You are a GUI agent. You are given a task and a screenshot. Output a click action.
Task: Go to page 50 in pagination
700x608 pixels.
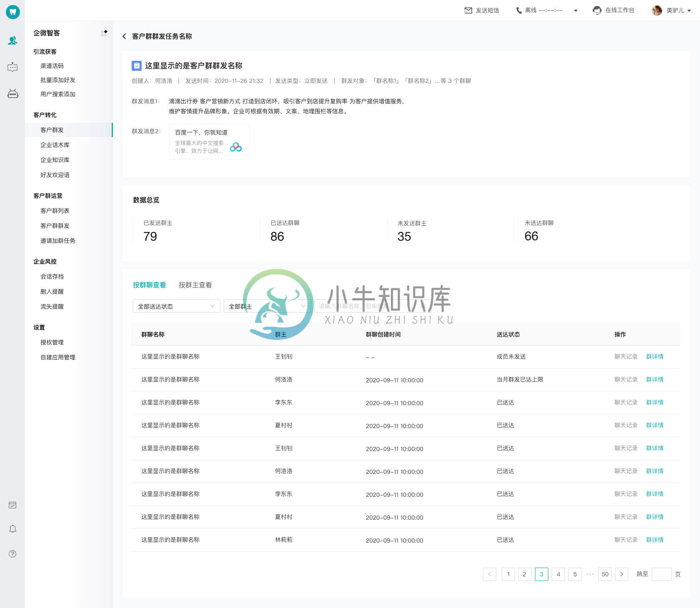(x=605, y=574)
